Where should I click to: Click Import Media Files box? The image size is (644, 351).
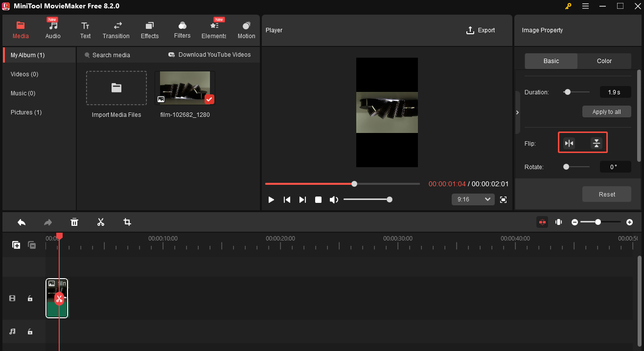click(x=116, y=88)
